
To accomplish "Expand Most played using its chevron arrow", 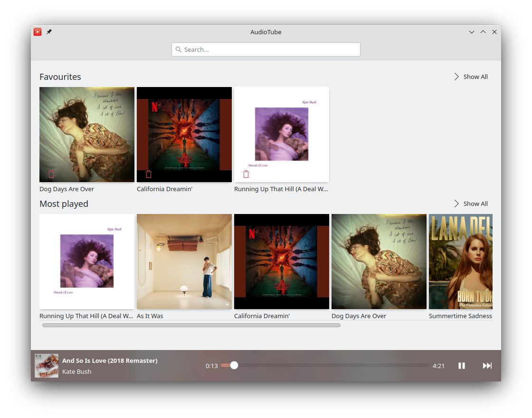I will point(456,204).
